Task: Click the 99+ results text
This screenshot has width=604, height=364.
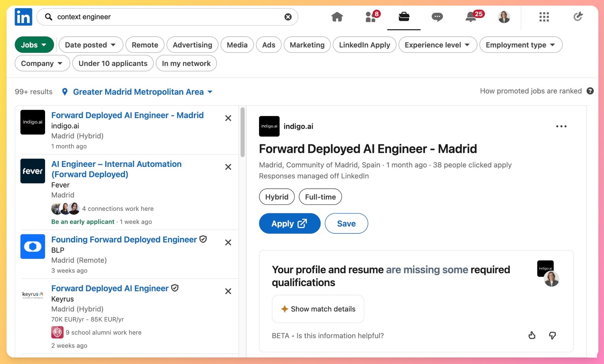Action: (x=34, y=92)
